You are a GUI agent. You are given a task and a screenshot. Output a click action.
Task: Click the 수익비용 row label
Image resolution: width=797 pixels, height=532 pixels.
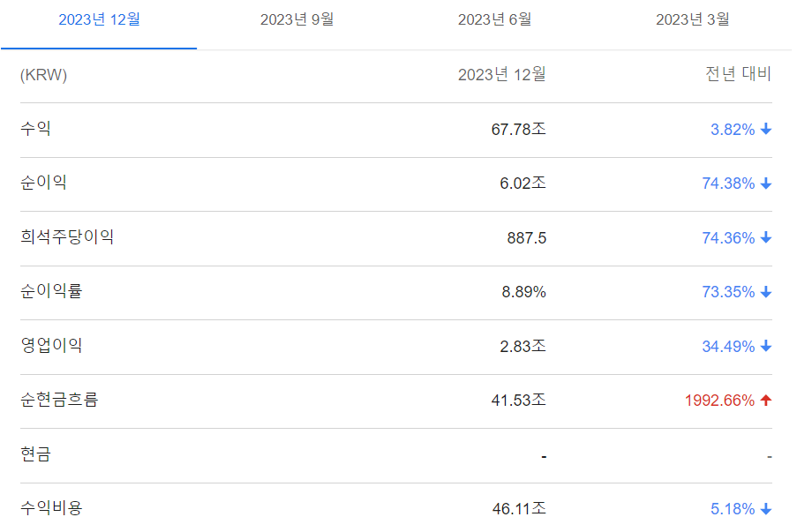click(x=51, y=507)
